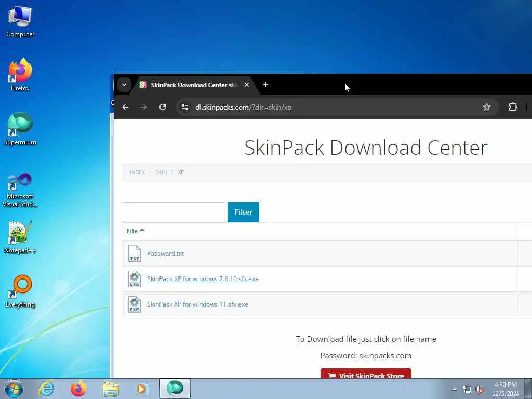Open the Windows Start menu orb
The height and width of the screenshot is (399, 532).
pos(14,389)
